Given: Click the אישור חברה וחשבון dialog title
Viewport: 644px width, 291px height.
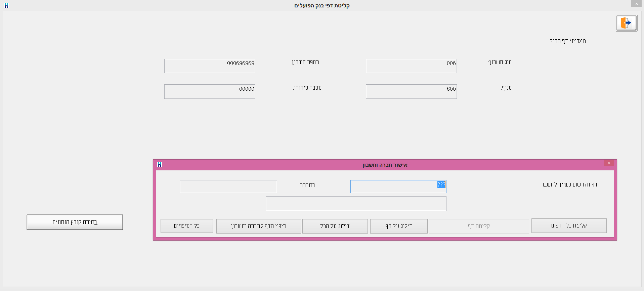Looking at the screenshot, I should 385,165.
